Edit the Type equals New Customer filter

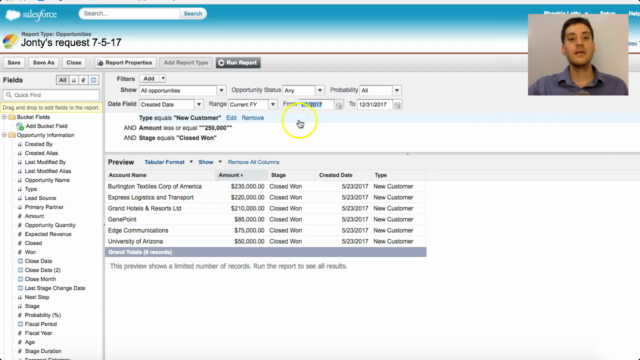[231, 118]
